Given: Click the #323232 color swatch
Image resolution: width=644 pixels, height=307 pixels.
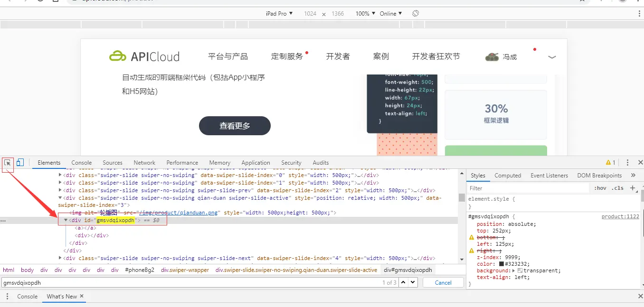Looking at the screenshot, I should [x=501, y=264].
